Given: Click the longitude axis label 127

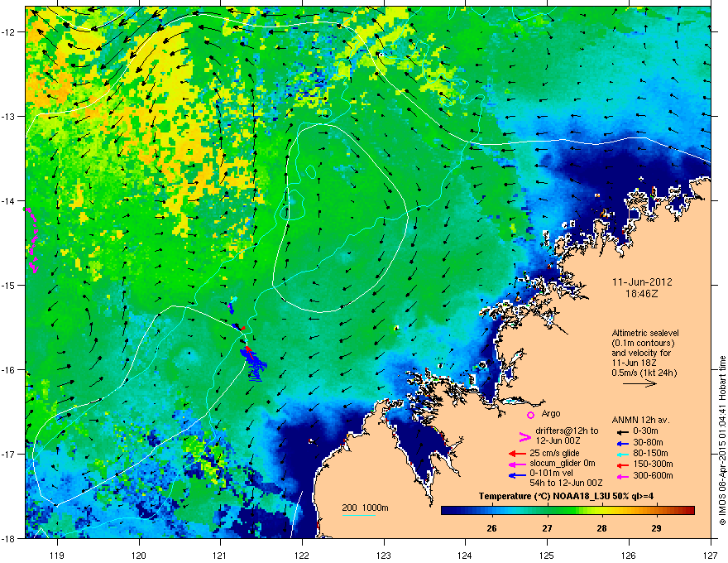Looking at the screenshot, I should [x=711, y=555].
